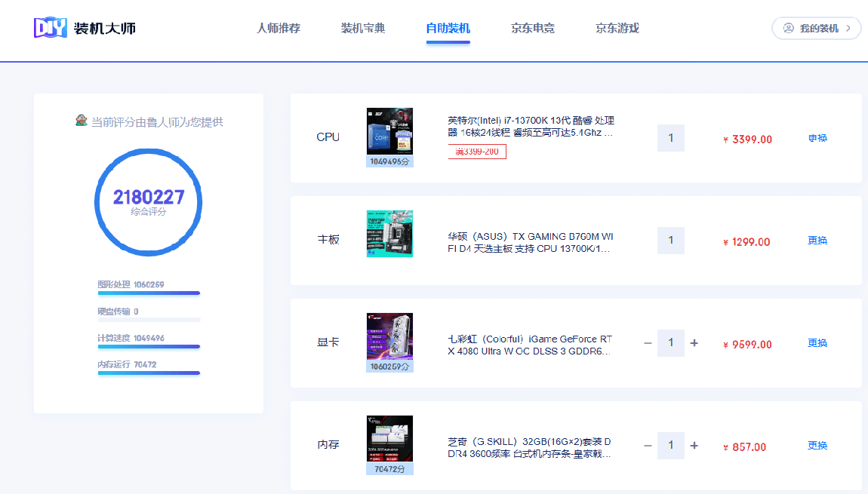The image size is (868, 494).
Task: Click the 图形处理 score progress bar
Action: 149,293
